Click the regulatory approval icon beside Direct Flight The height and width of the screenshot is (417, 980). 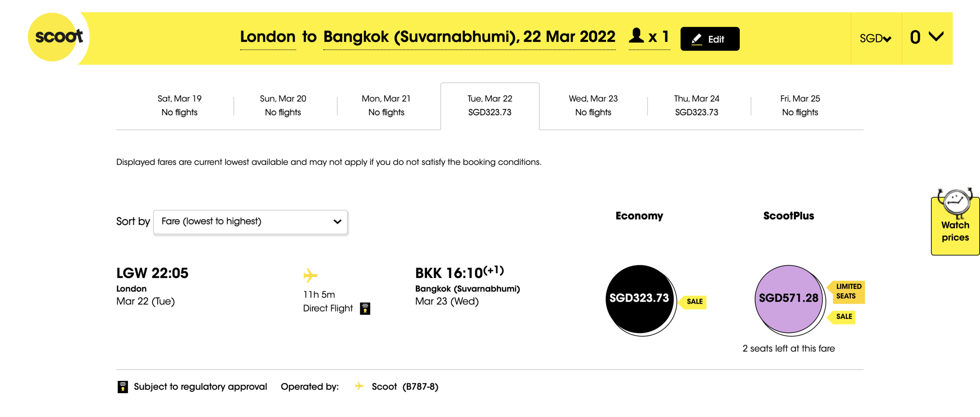(365, 309)
